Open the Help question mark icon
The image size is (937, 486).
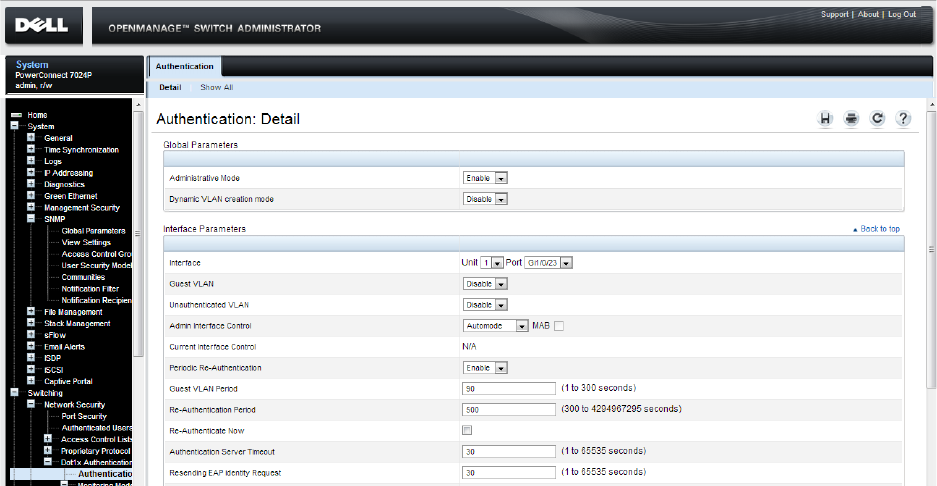pyautogui.click(x=903, y=118)
